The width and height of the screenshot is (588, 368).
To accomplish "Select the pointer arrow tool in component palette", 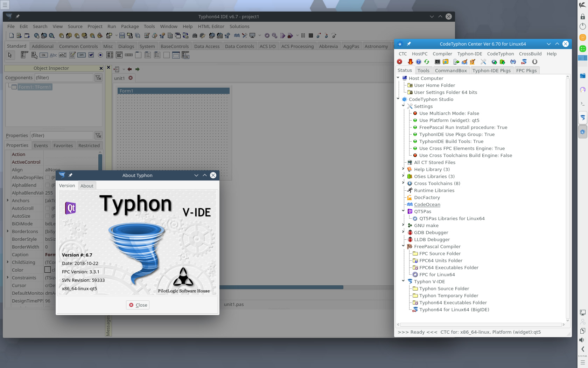I will 10,55.
